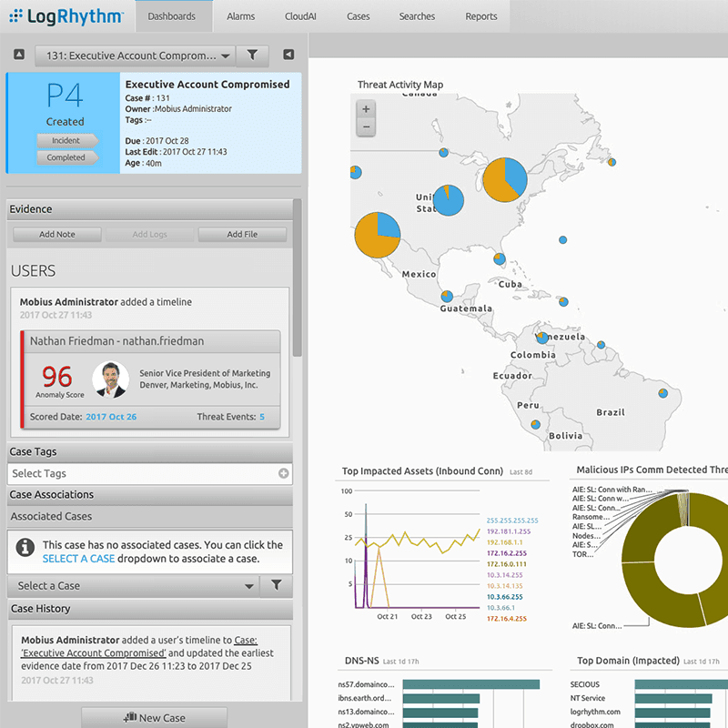Screen dimensions: 728x728
Task: Switch to the Alarms tab
Action: (x=240, y=16)
